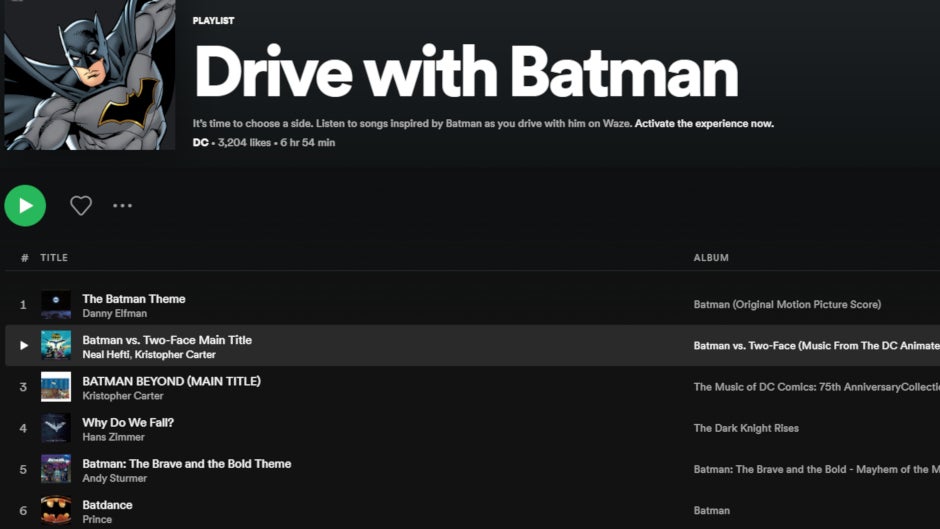The width and height of the screenshot is (940, 529).
Task: Click the ALBUM column header
Action: (x=711, y=258)
